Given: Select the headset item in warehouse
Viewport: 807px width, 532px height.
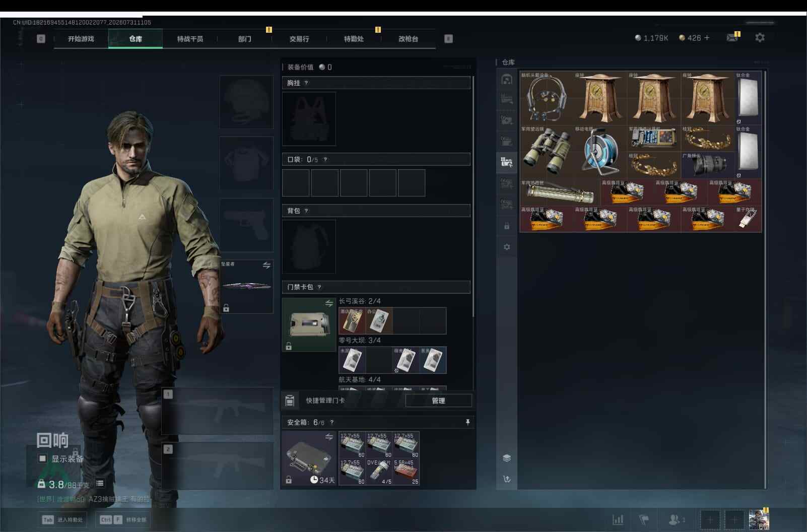Looking at the screenshot, I should click(x=547, y=98).
